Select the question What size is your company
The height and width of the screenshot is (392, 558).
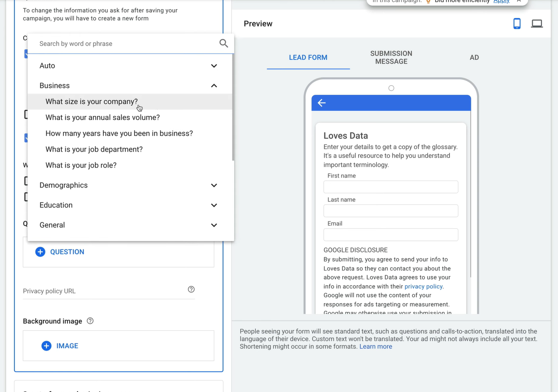(x=91, y=102)
